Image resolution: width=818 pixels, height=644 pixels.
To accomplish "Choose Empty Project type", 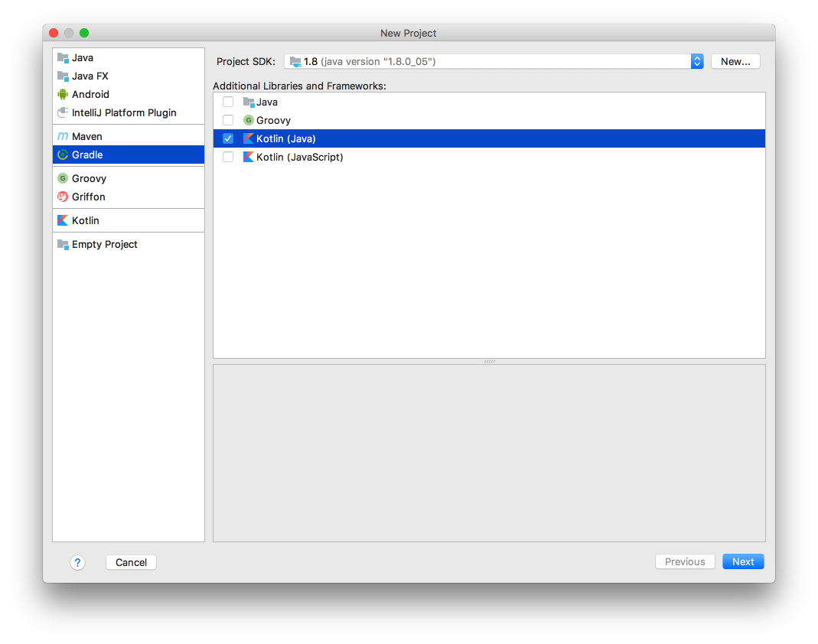I will click(x=129, y=245).
